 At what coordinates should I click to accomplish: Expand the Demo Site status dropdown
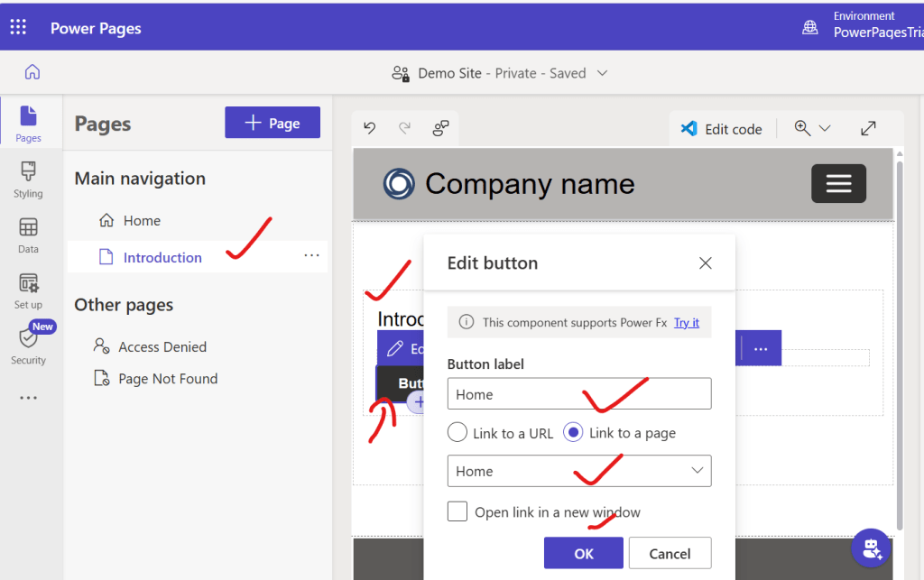(x=603, y=73)
